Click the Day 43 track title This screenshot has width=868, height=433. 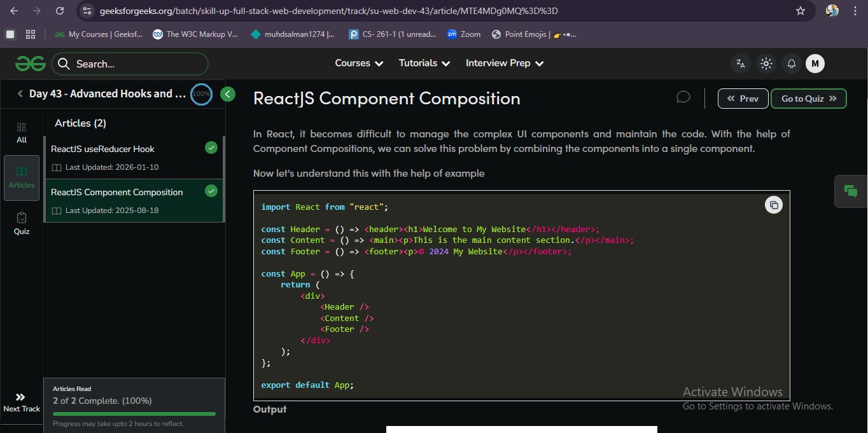(108, 93)
